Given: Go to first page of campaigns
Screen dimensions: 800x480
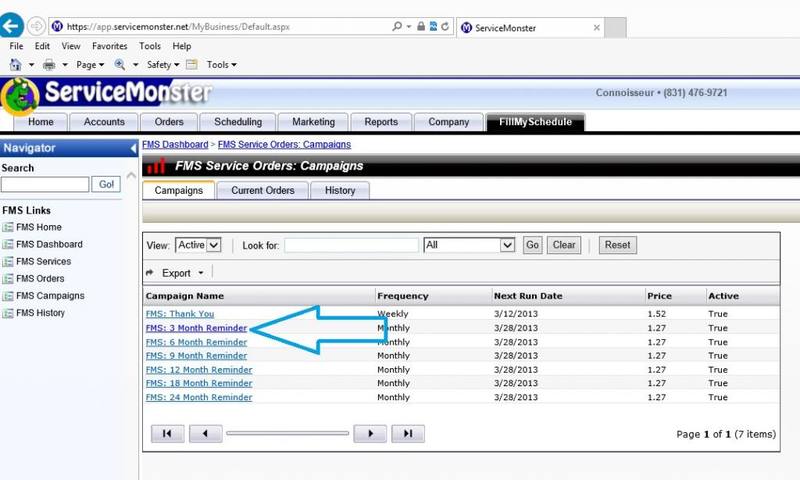Looking at the screenshot, I should click(167, 433).
